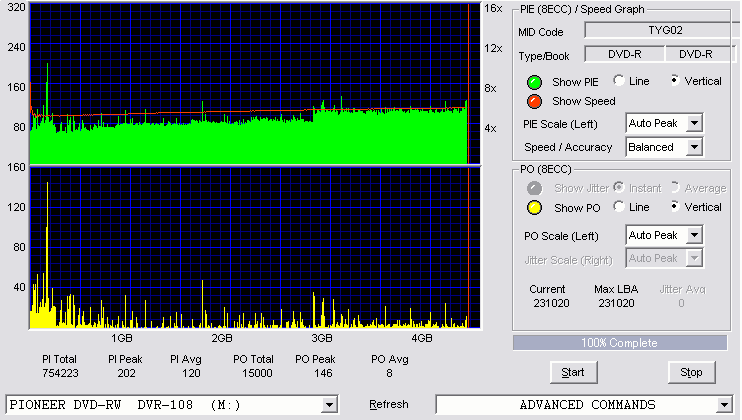This screenshot has height=420, width=742.
Task: Click the 16x speed axis label
Action: [x=493, y=8]
